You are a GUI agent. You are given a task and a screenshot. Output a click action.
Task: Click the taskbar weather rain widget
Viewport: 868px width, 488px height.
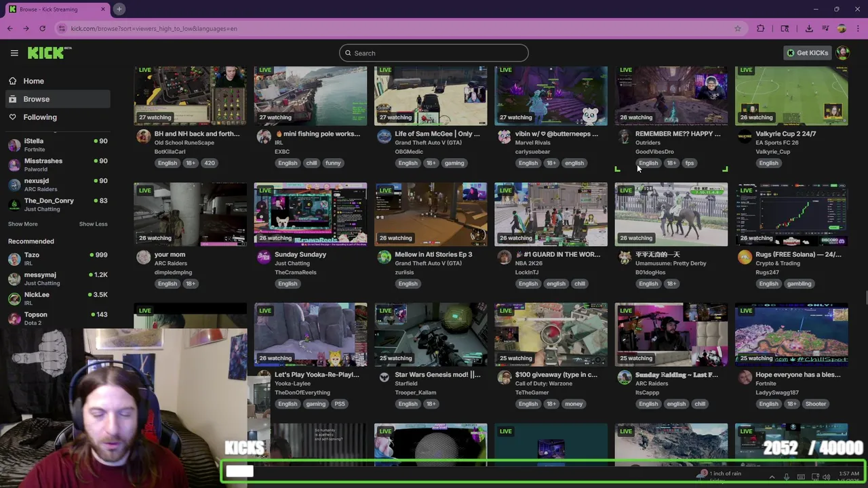click(720, 476)
